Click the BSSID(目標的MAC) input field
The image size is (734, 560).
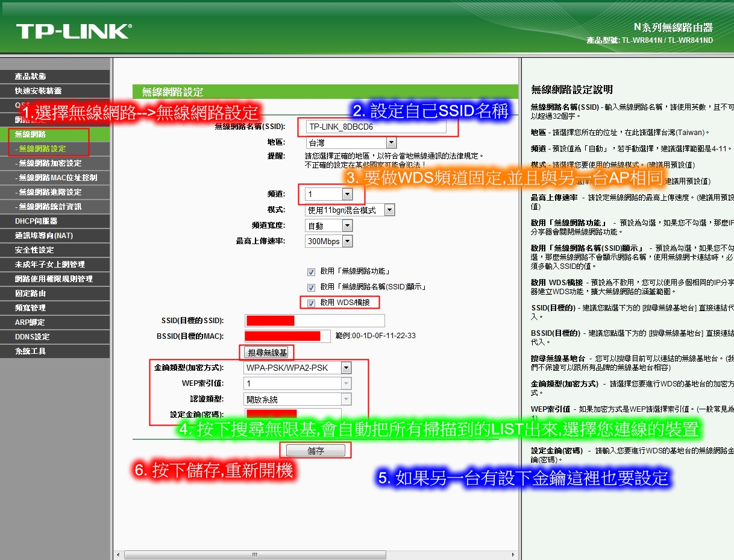click(x=287, y=336)
